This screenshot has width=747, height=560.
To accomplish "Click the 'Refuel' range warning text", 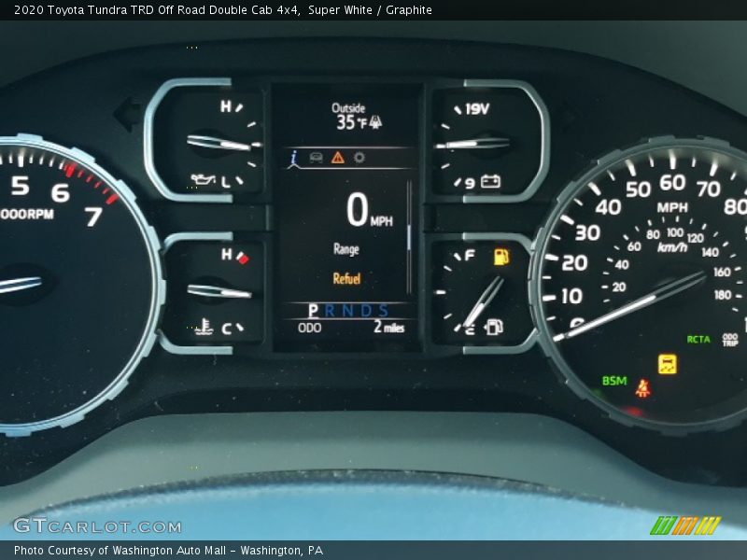I will point(346,278).
